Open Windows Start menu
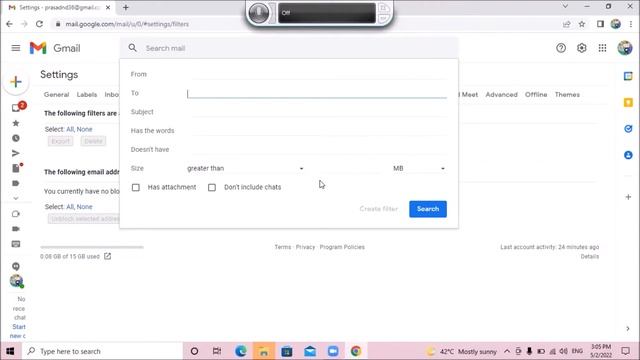Screen dimensions: 640x360 10,351
